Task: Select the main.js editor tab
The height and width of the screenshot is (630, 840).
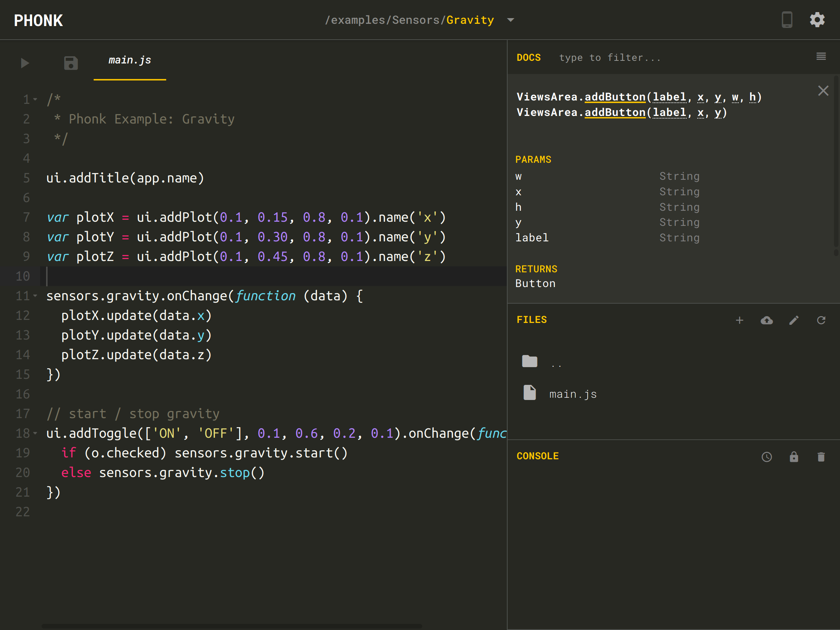Action: pos(130,60)
